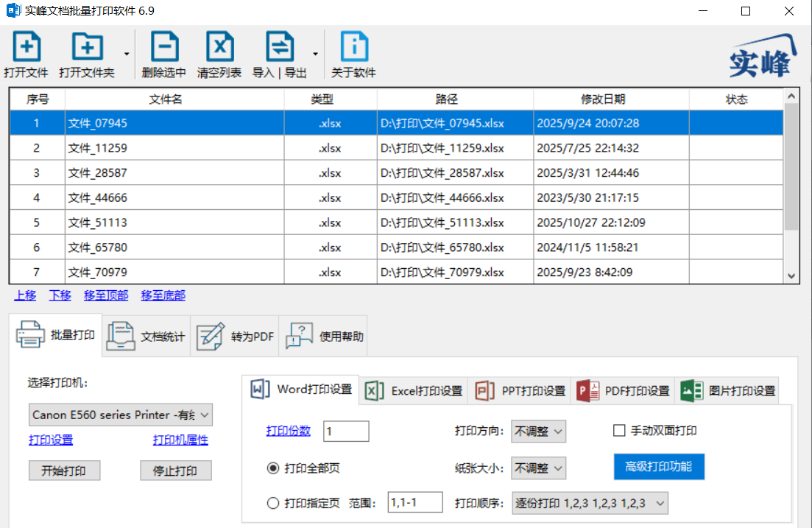
Task: Click the 移至顶部 link
Action: tap(106, 295)
